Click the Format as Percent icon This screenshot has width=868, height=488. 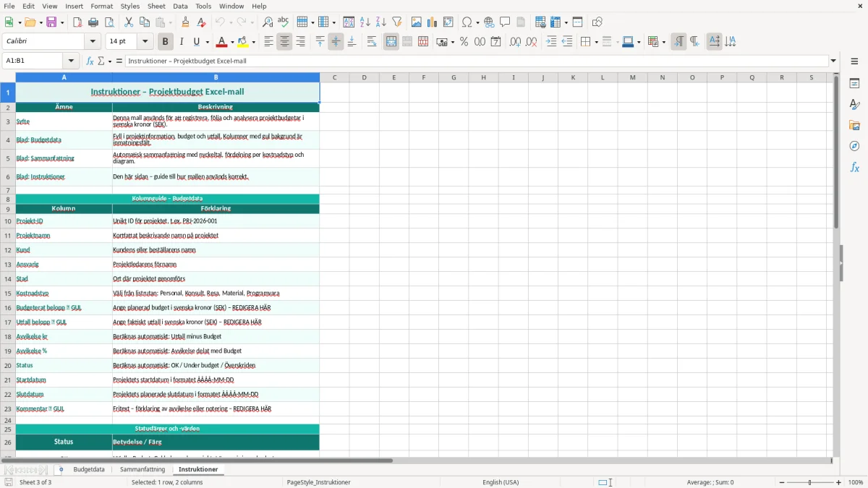pyautogui.click(x=464, y=42)
